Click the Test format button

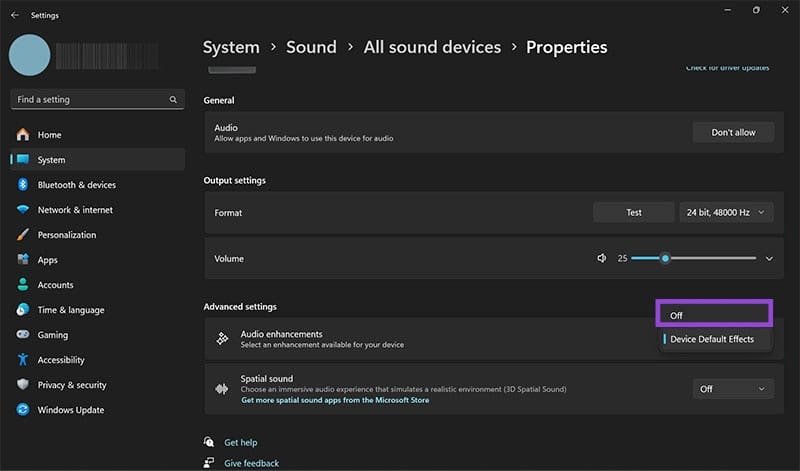pyautogui.click(x=634, y=212)
